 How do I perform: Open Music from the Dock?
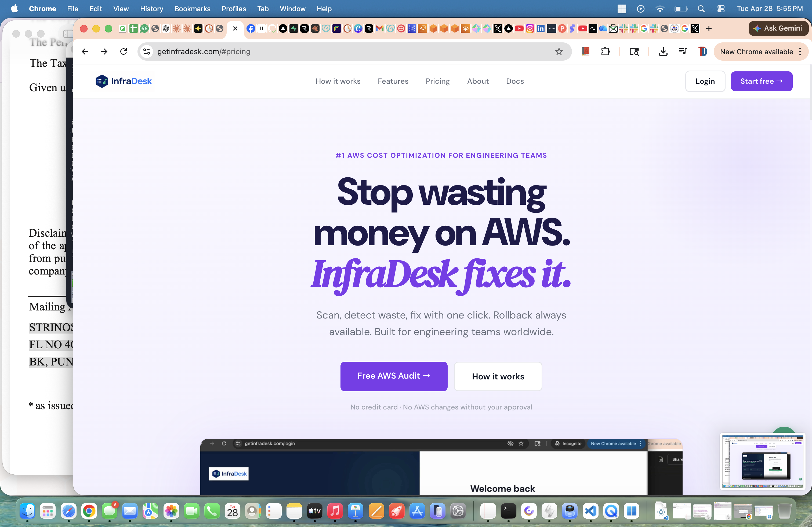335,511
